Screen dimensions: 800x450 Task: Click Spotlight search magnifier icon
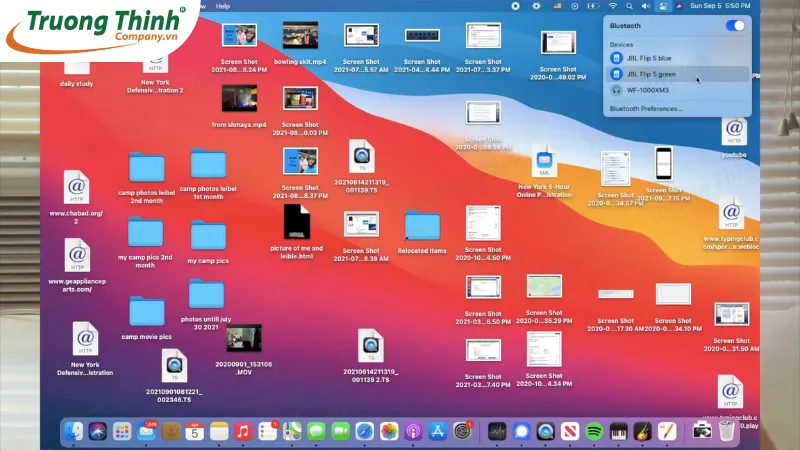[x=630, y=5]
